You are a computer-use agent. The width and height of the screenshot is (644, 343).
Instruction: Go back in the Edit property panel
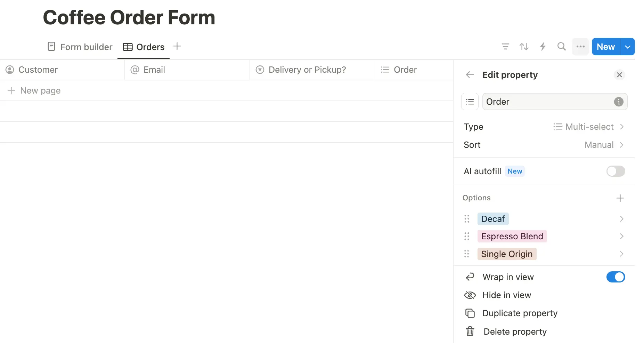(x=470, y=75)
